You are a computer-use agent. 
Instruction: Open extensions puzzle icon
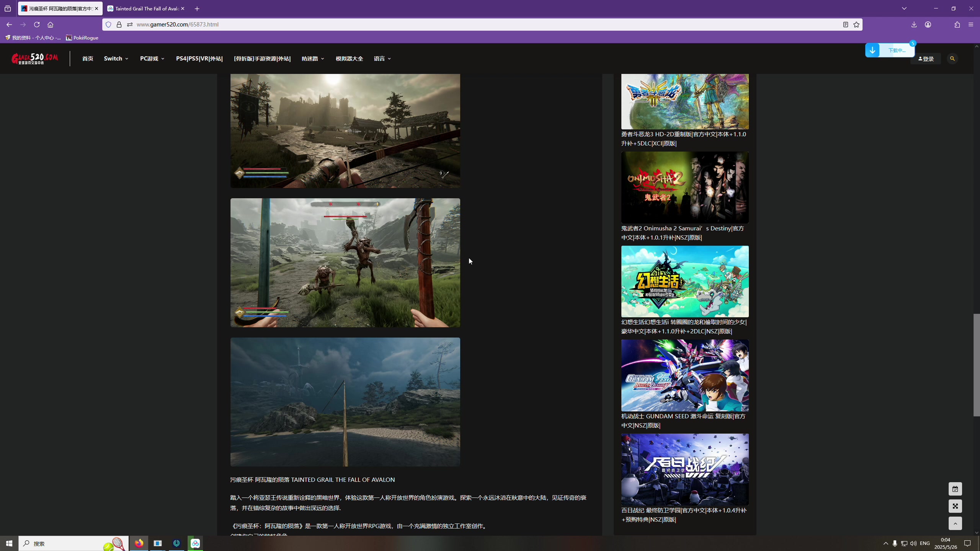coord(957,24)
